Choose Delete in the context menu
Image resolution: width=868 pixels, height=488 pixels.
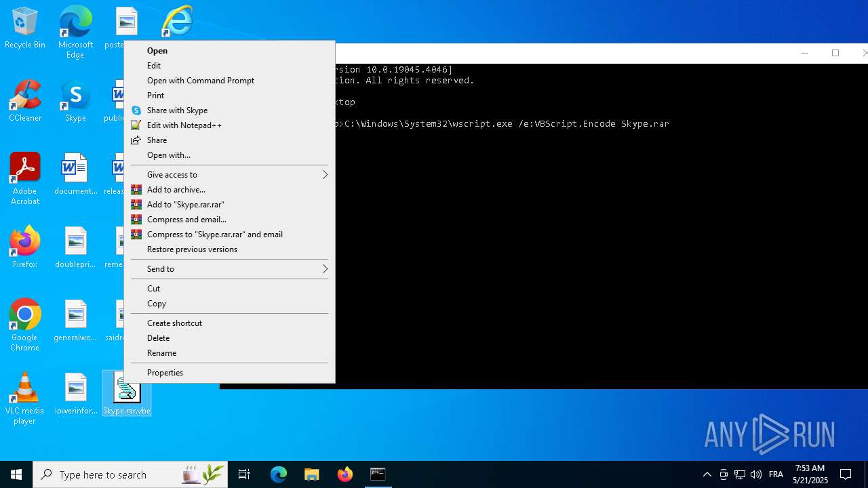[x=229, y=338]
